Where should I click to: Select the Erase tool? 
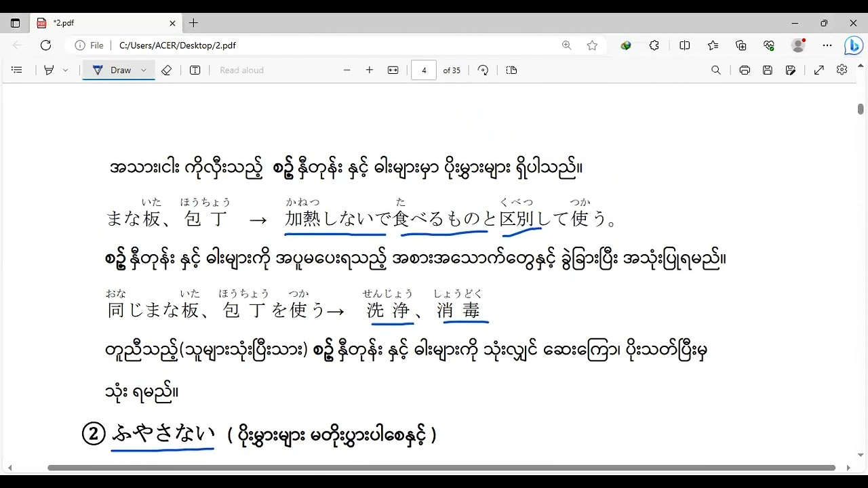pos(167,70)
